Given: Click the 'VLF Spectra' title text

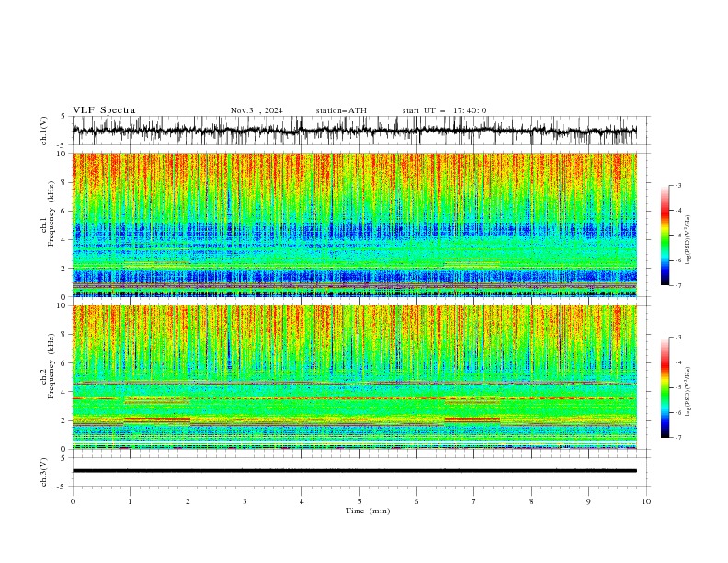Looking at the screenshot, I should click(x=104, y=110).
